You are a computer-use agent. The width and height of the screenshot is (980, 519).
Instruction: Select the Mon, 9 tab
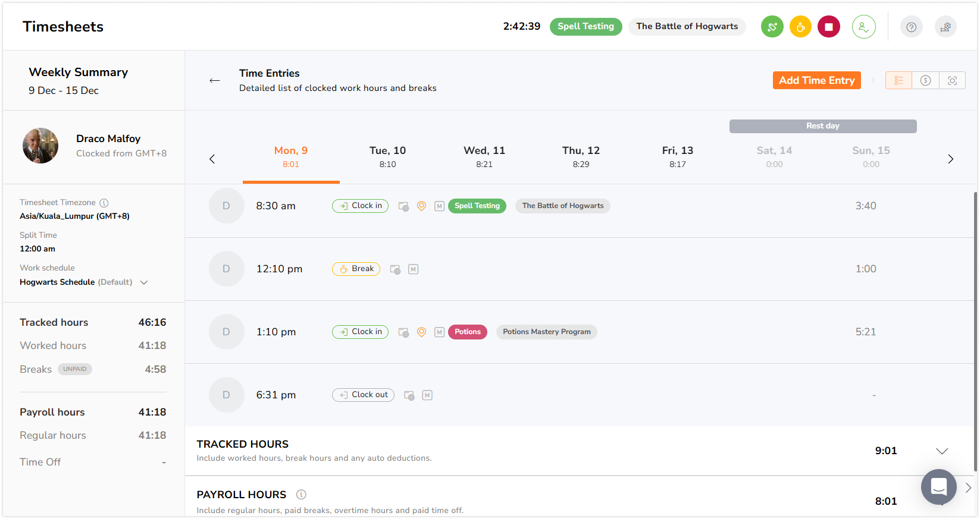[291, 157]
